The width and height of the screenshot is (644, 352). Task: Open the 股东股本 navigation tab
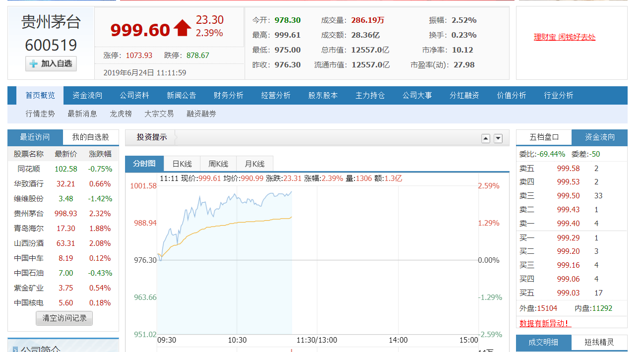(x=323, y=96)
